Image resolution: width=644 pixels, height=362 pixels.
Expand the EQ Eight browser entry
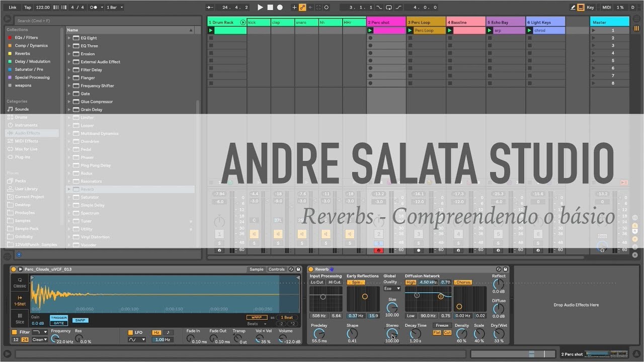69,38
